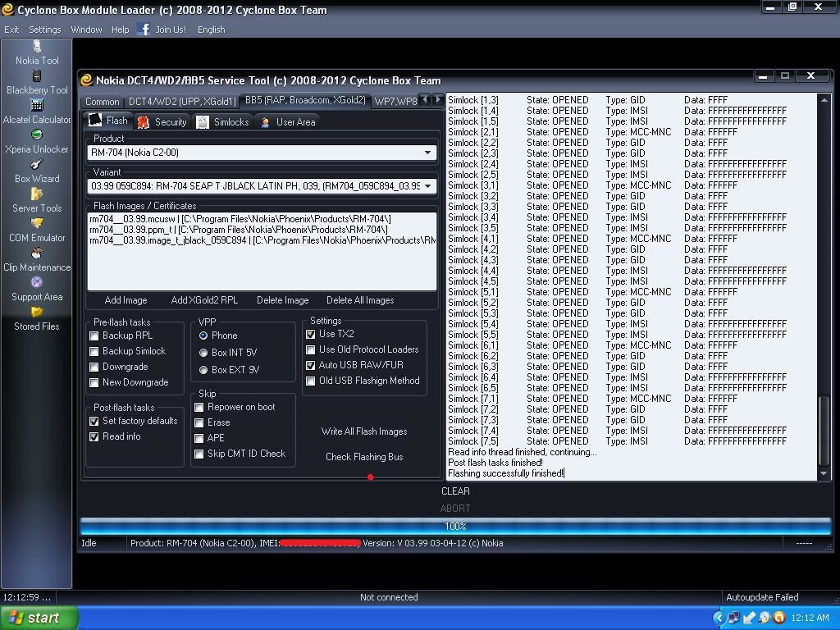Click the orange G tray icon
The width and height of the screenshot is (840, 630).
point(779,619)
